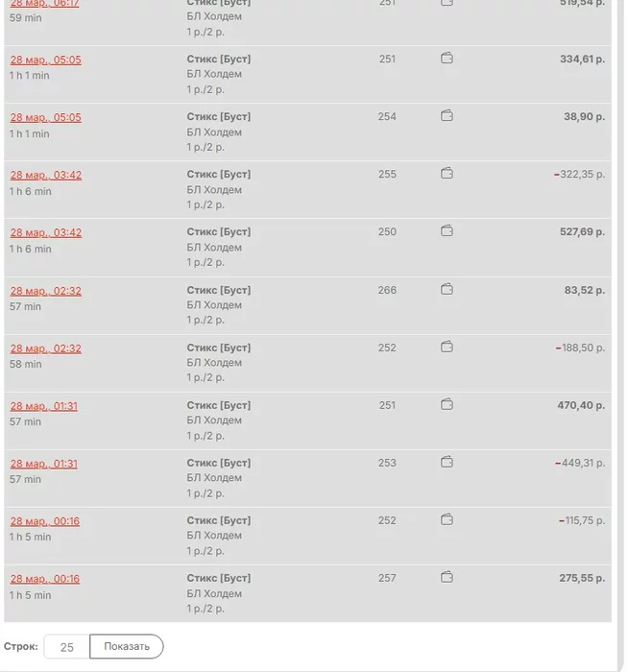628x672 pixels.
Task: Click wallet icon in the −115,75 р. row
Action: (447, 519)
